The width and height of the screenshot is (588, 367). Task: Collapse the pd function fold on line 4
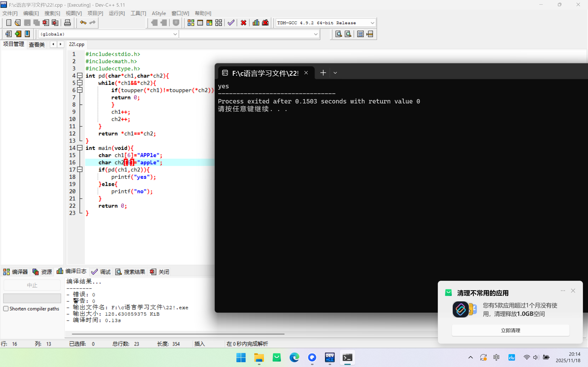point(80,75)
